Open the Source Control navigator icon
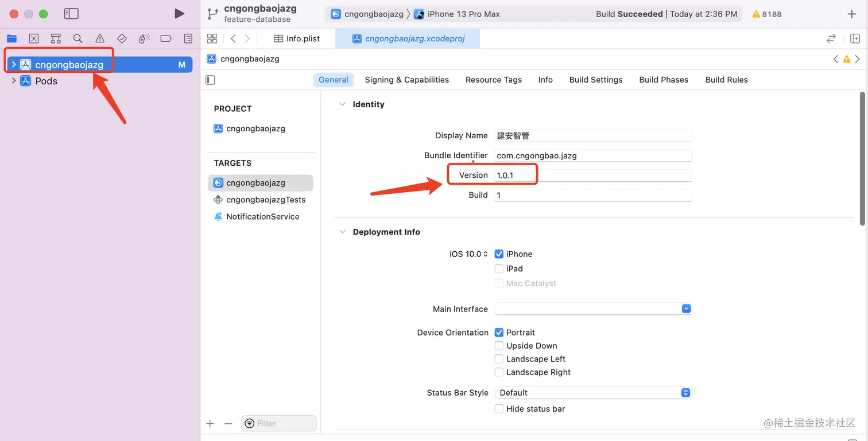The height and width of the screenshot is (441, 868). 34,38
